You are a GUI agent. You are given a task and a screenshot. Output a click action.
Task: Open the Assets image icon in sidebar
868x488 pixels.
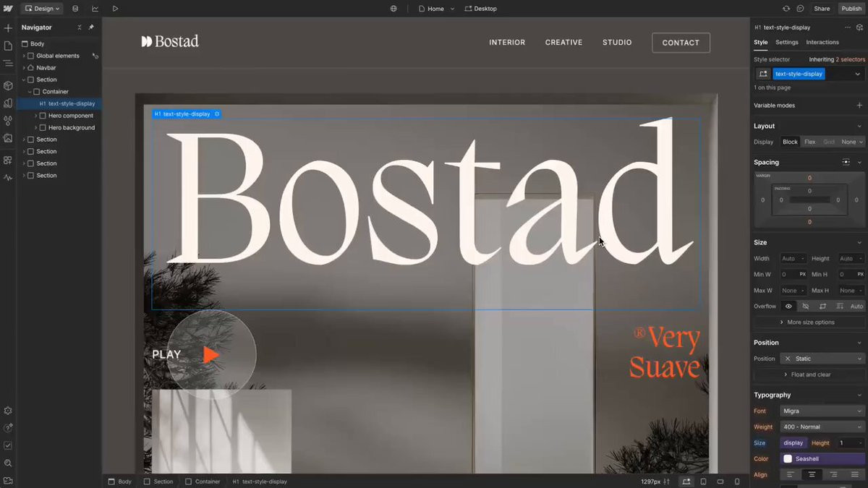click(8, 138)
